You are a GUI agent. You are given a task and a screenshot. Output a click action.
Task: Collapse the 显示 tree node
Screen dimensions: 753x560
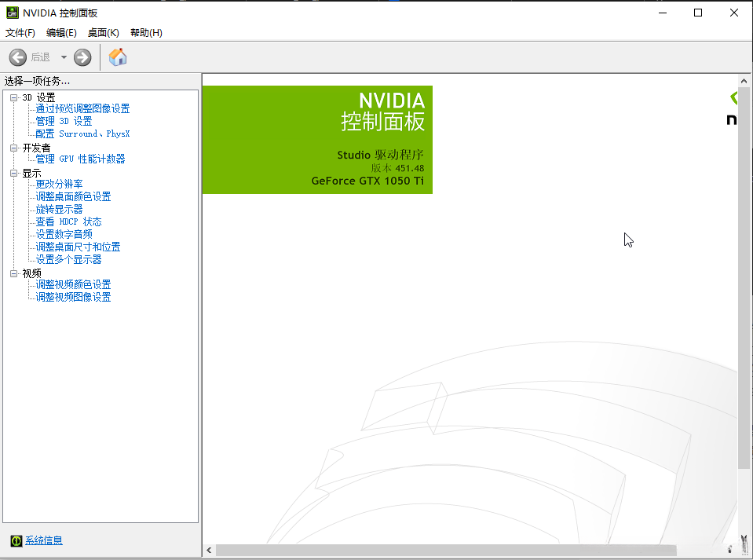coord(14,174)
